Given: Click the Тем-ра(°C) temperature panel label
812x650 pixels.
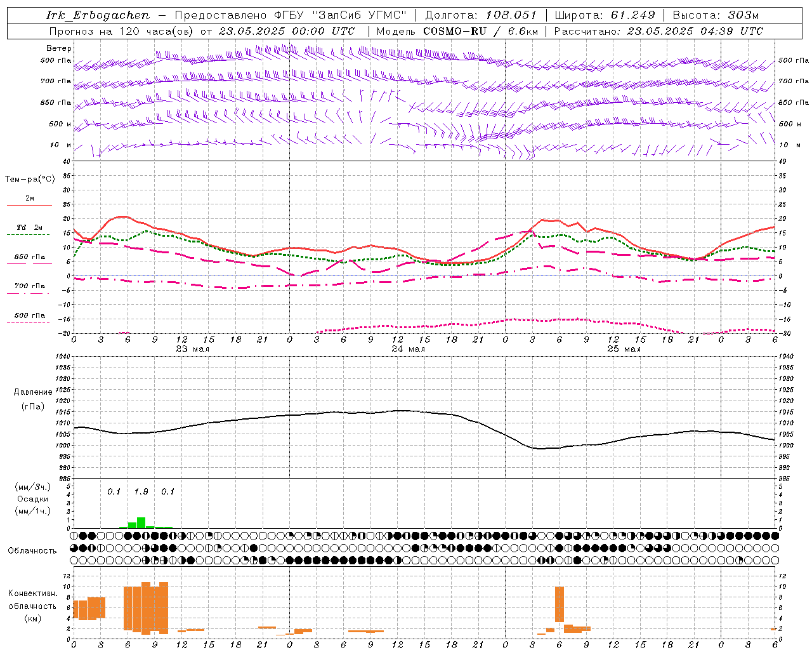Looking at the screenshot, I should [x=30, y=179].
